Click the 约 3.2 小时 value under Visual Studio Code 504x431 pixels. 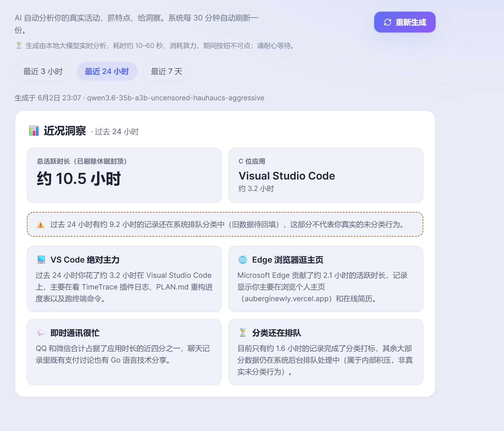click(256, 189)
